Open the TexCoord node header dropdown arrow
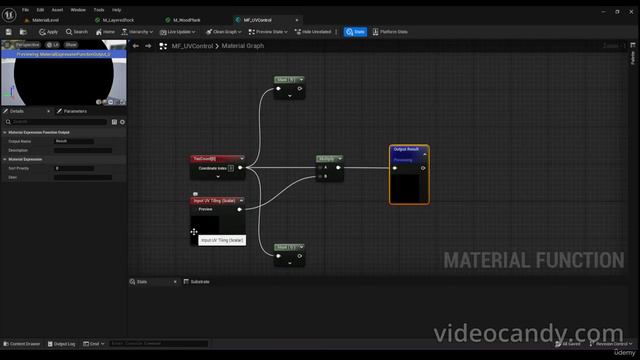 click(x=242, y=158)
